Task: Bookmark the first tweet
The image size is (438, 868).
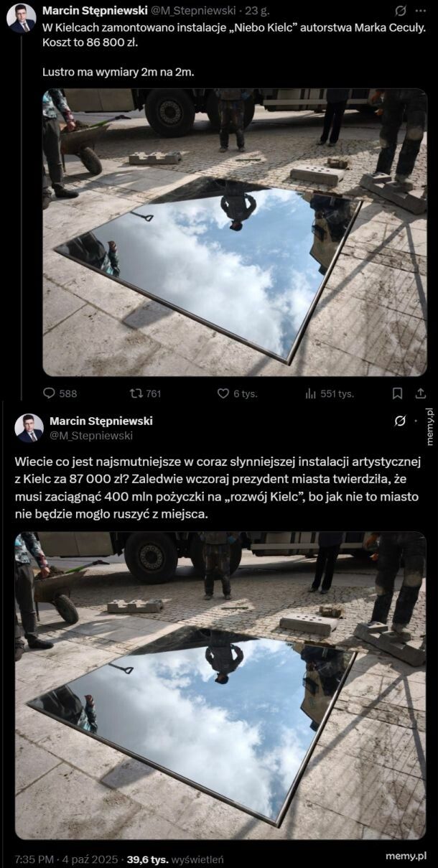Action: tap(397, 393)
